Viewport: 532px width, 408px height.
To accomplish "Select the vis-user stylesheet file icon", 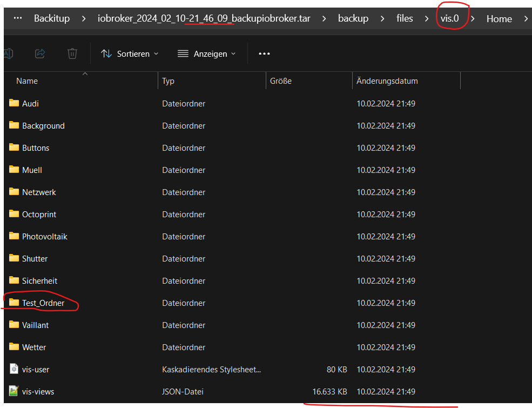I will tap(14, 369).
